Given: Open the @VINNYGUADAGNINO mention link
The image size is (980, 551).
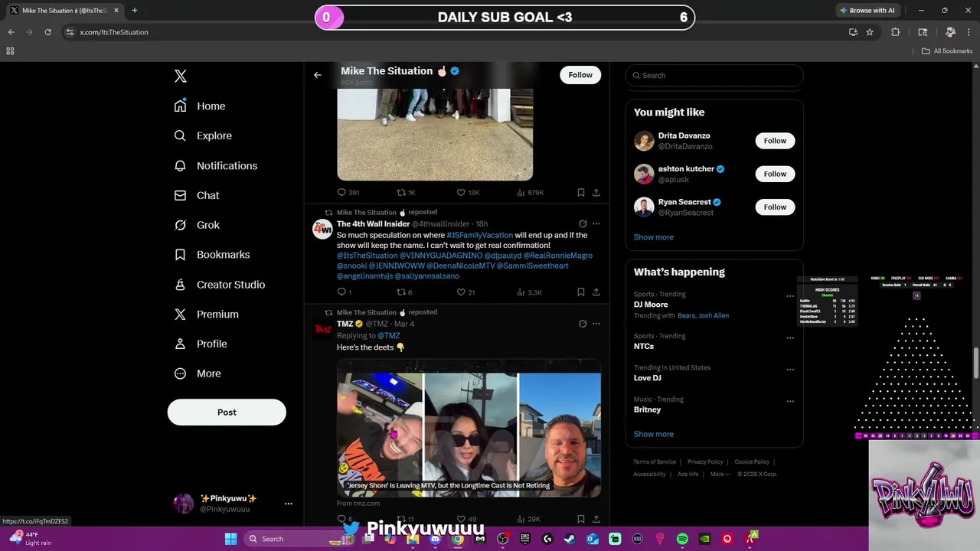Looking at the screenshot, I should click(441, 256).
